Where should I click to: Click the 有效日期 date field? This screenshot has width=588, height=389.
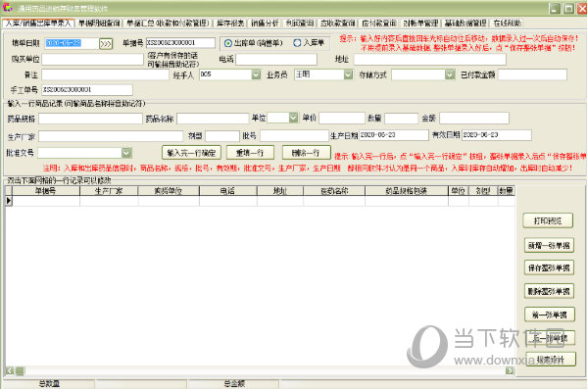497,135
